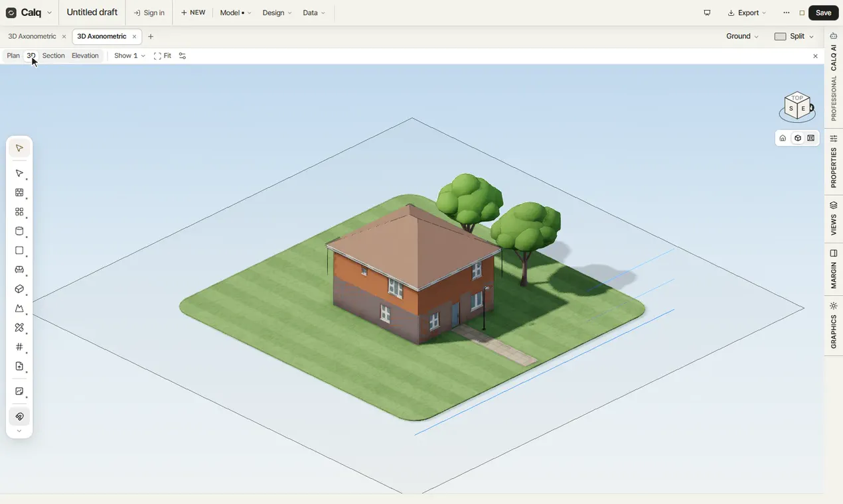
Task: Click the magnet snapping icon
Action: click(19, 417)
